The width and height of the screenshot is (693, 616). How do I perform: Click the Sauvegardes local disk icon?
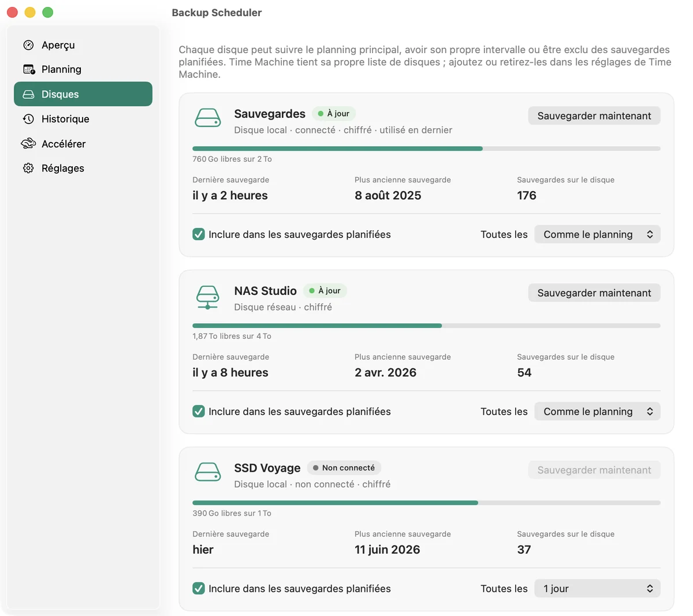208,118
